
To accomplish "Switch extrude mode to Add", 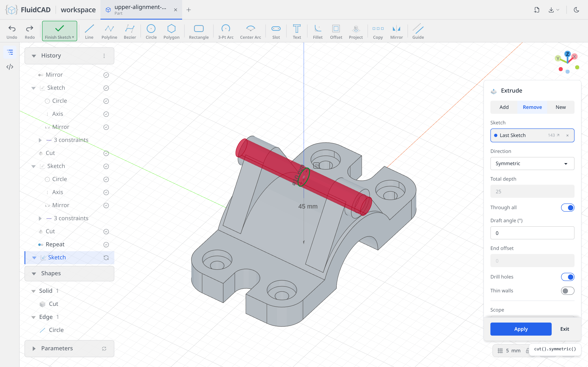I will [504, 107].
